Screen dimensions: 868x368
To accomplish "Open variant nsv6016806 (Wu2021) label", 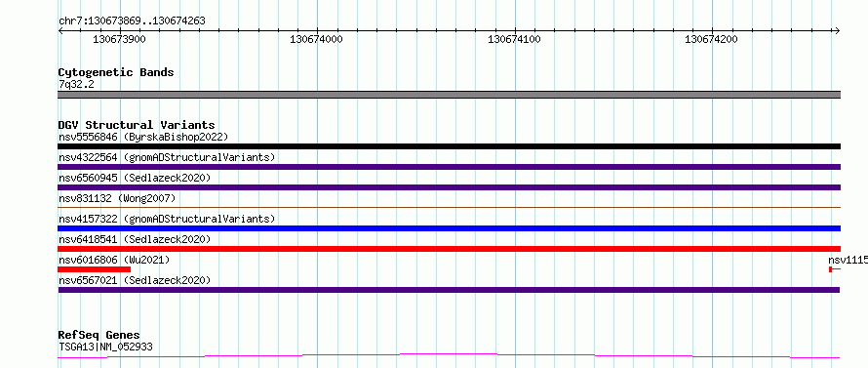I will tap(114, 260).
